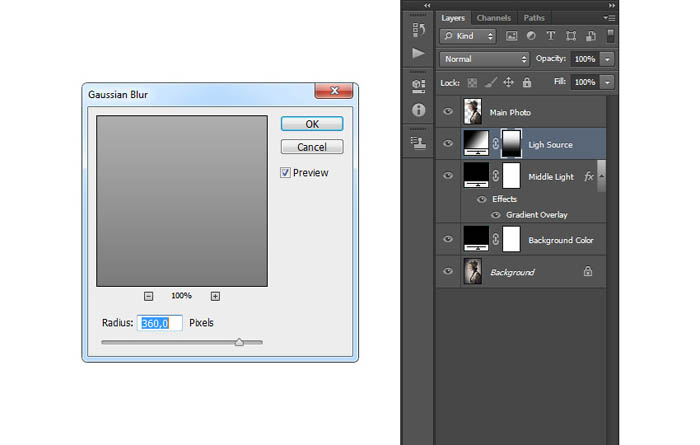Zoom in the Gaussian Blur preview
Image resolution: width=700 pixels, height=445 pixels.
pyautogui.click(x=215, y=296)
